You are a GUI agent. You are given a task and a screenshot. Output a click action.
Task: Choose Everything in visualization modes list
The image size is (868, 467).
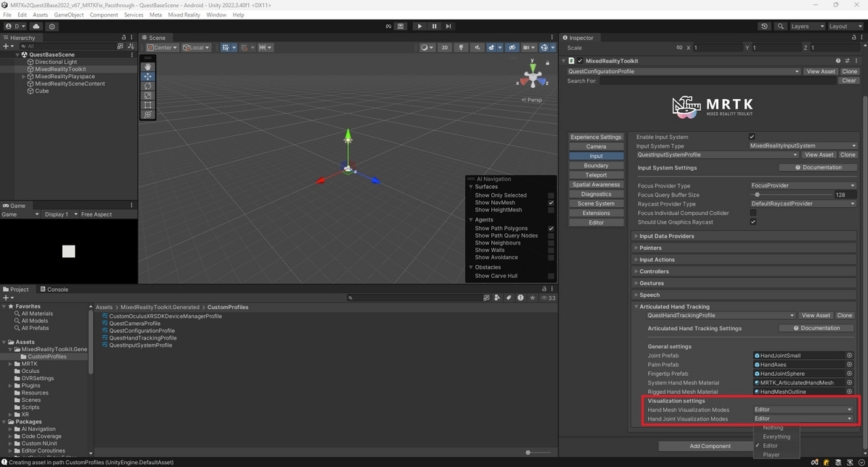coord(776,437)
